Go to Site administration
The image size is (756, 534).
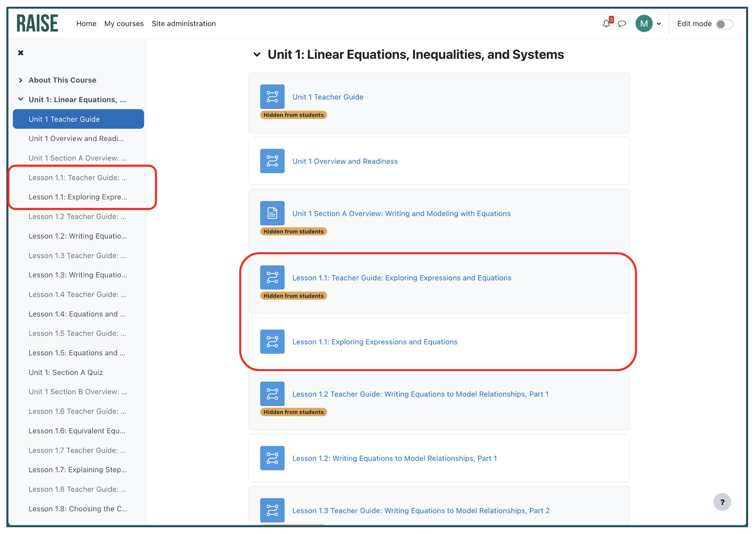tap(184, 24)
